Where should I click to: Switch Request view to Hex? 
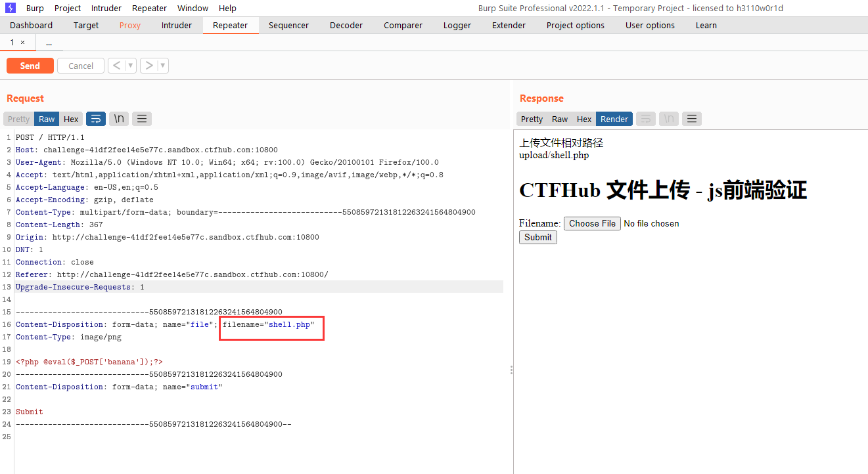tap(71, 119)
